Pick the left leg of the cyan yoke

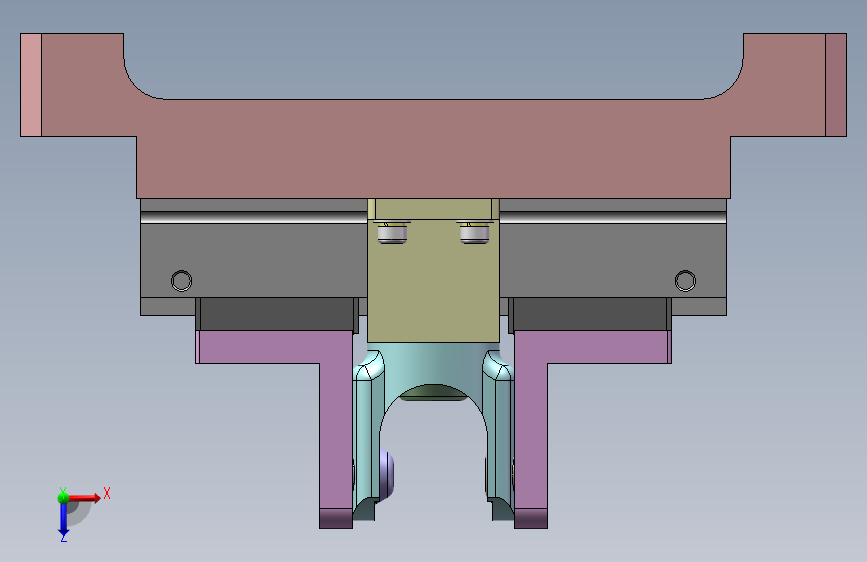(368, 437)
